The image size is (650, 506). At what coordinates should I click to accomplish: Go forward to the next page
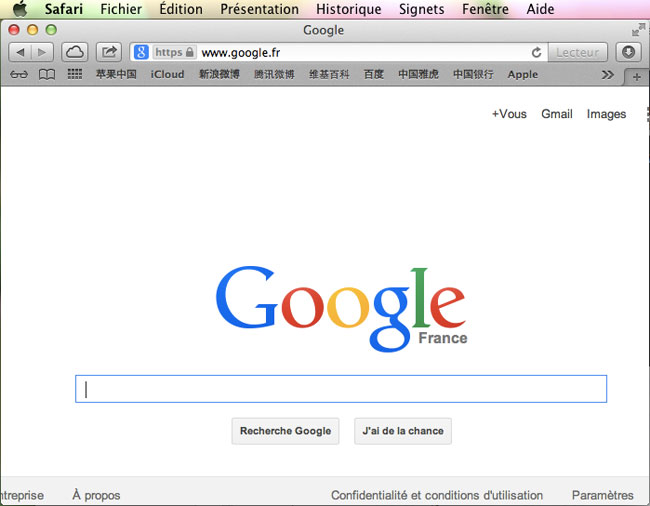click(42, 53)
